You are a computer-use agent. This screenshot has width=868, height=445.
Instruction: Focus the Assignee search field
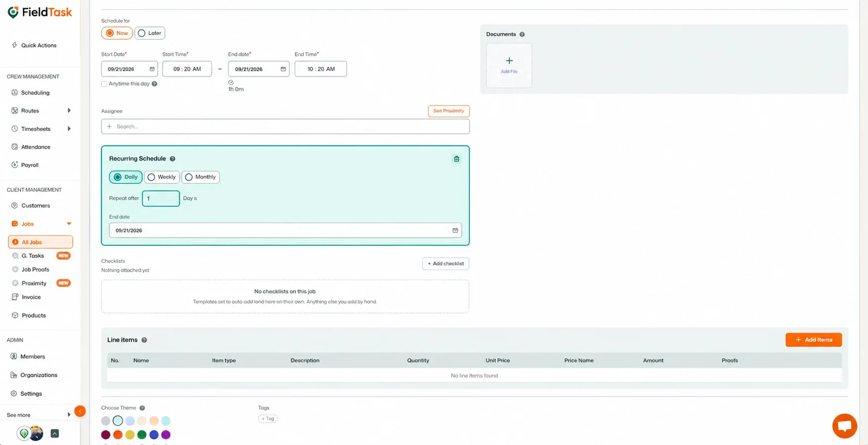pos(285,126)
